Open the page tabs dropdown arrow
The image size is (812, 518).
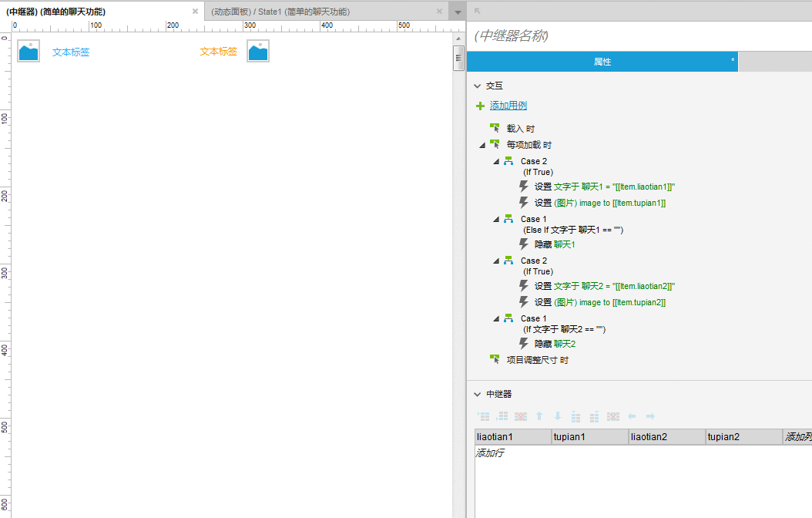458,12
